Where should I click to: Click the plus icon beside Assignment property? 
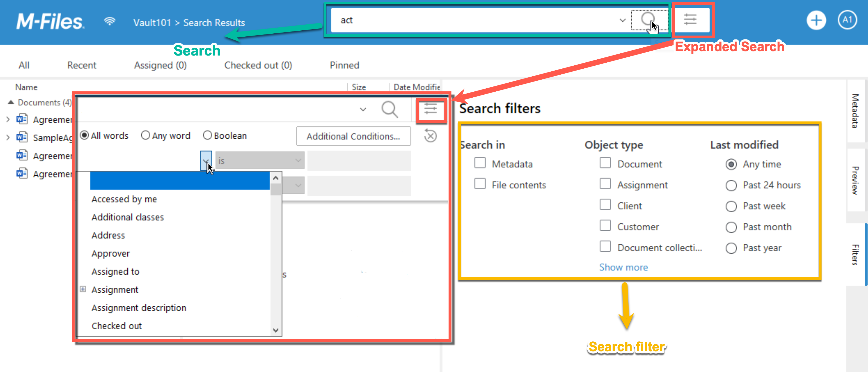tap(83, 289)
